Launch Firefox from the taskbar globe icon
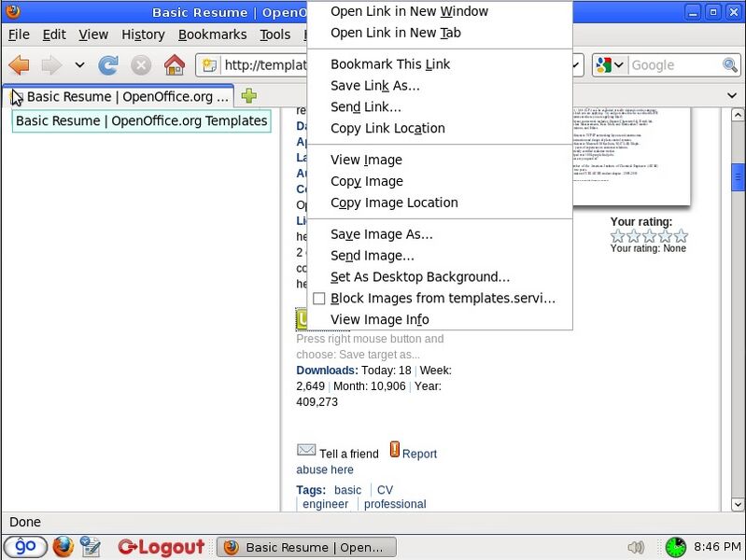 pos(63,547)
